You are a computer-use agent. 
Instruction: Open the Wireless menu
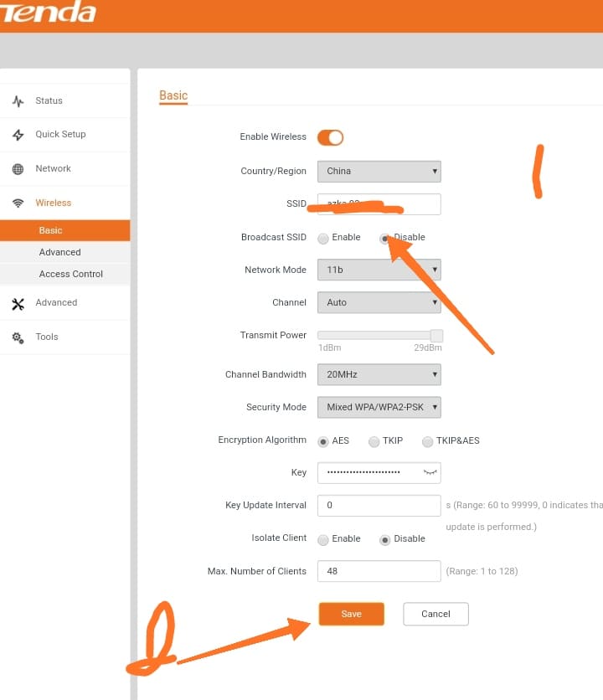(64, 203)
